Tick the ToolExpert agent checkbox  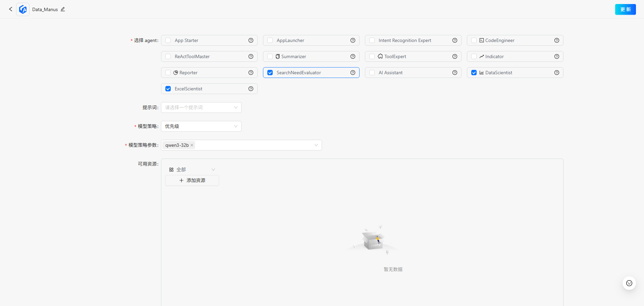click(x=372, y=56)
